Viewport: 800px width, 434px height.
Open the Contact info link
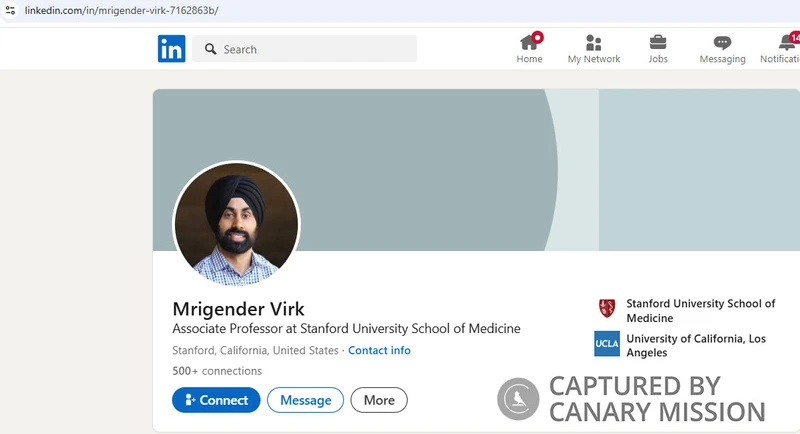point(379,350)
